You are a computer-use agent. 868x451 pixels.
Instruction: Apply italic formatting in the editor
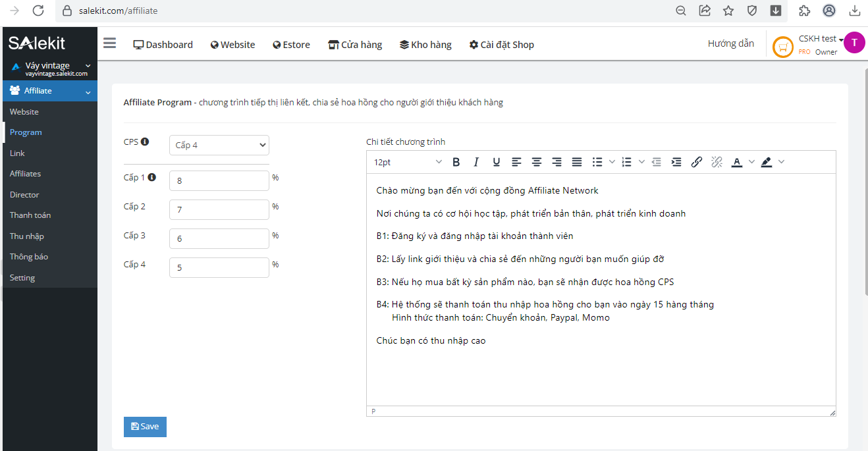[x=476, y=162]
